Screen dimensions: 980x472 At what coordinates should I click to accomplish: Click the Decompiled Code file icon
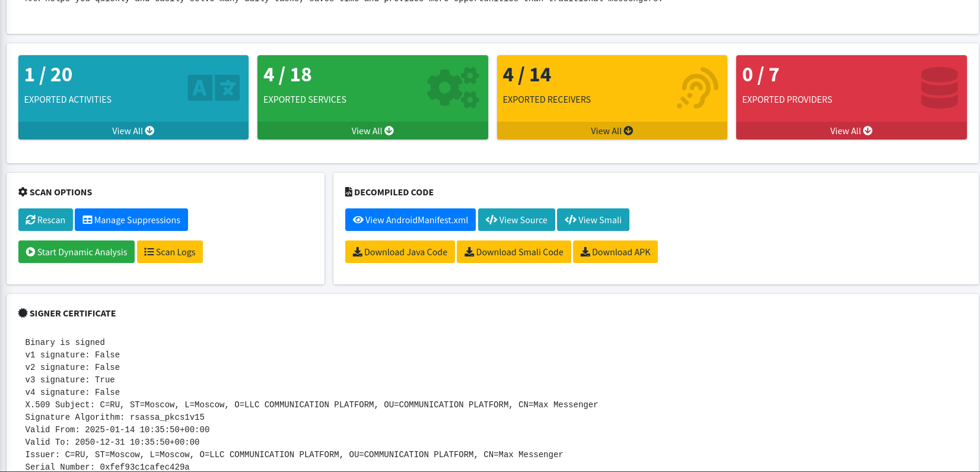pyautogui.click(x=349, y=192)
